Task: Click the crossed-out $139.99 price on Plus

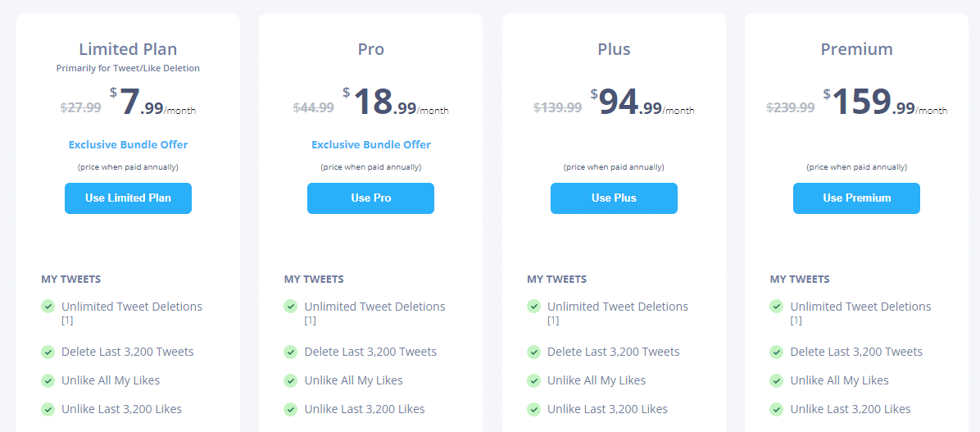Action: pos(557,107)
